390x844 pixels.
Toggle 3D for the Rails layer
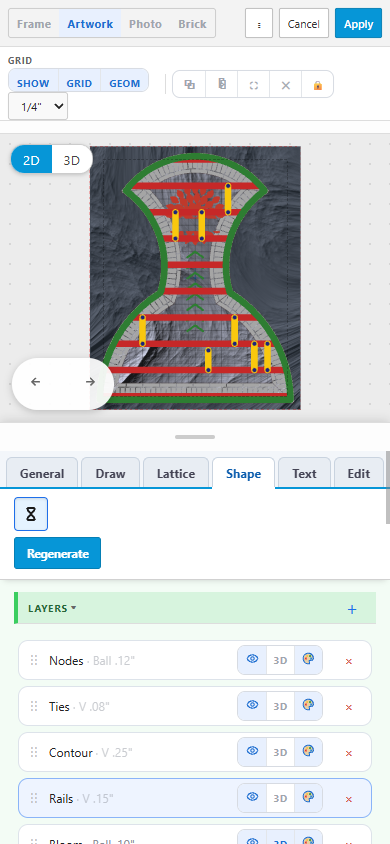click(280, 798)
